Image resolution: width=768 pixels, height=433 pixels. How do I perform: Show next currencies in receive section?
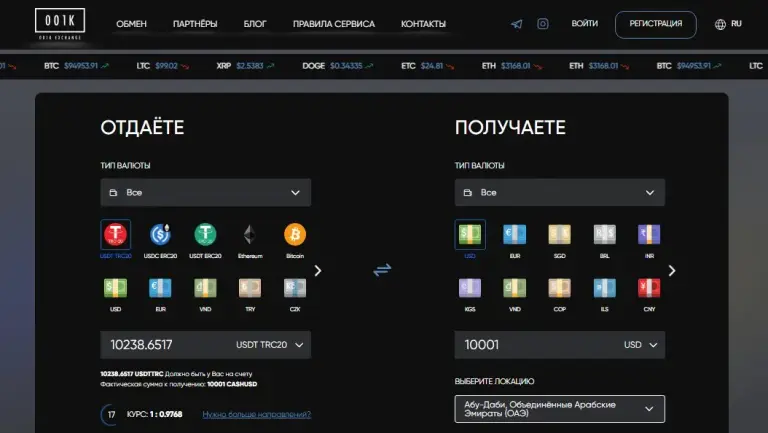[672, 270]
